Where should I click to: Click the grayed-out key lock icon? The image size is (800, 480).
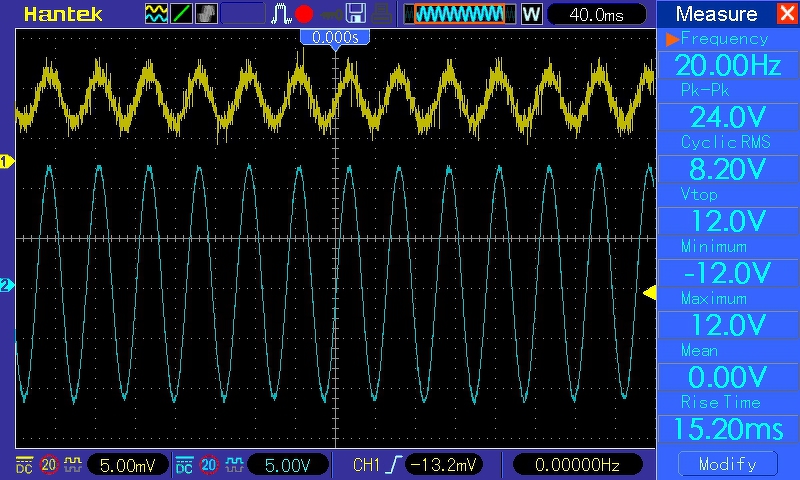[x=331, y=14]
